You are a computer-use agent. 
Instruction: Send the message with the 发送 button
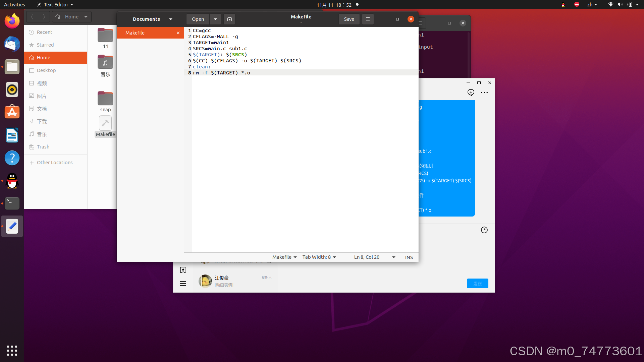point(478,283)
